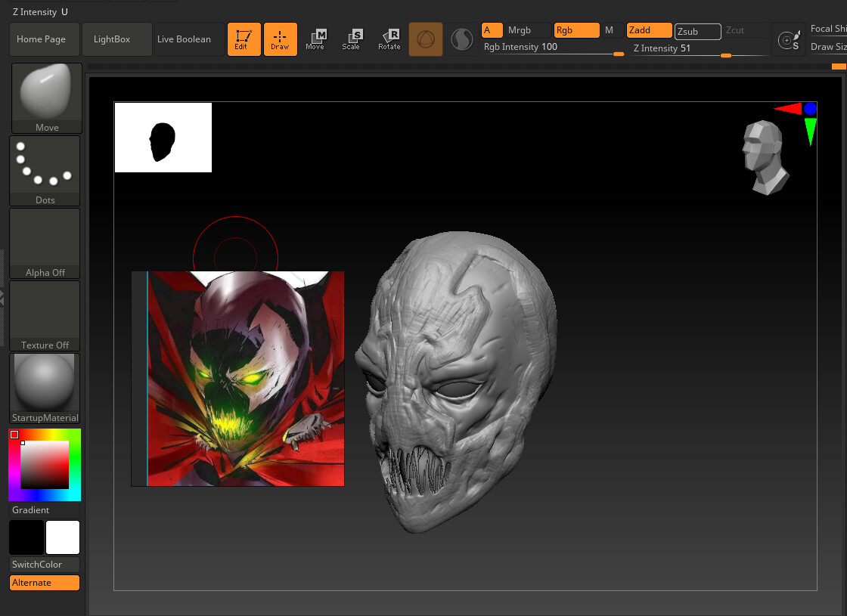Toggle Draw mode in the top shelf
Image resolution: width=847 pixels, height=616 pixels.
click(281, 39)
